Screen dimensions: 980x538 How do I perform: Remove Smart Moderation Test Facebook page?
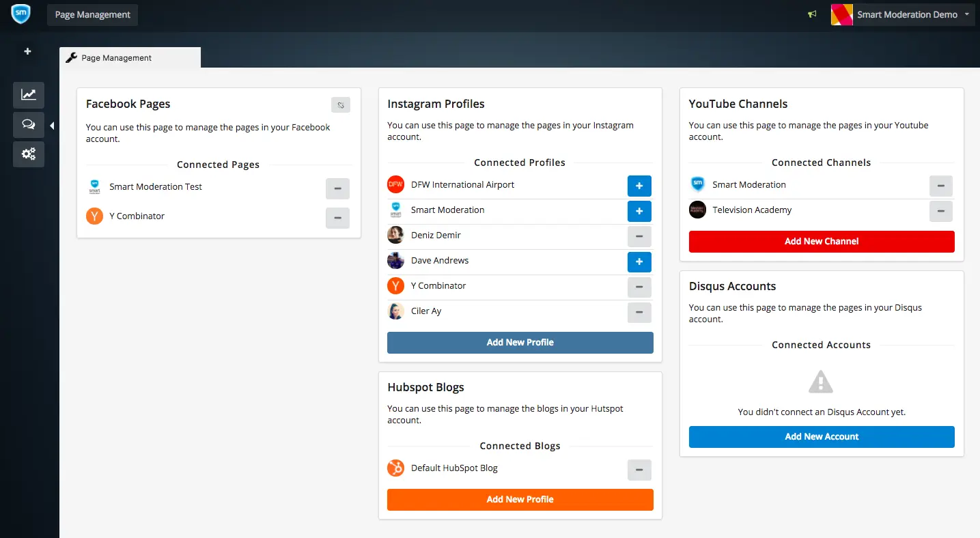pos(337,188)
